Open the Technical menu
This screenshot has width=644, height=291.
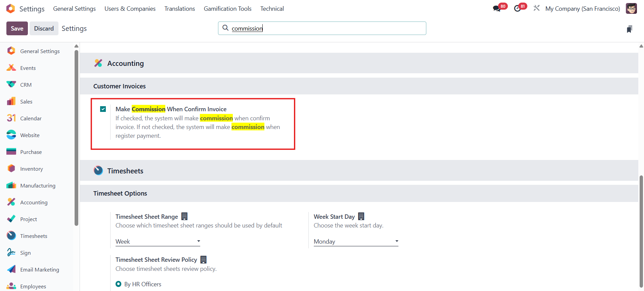pyautogui.click(x=272, y=9)
